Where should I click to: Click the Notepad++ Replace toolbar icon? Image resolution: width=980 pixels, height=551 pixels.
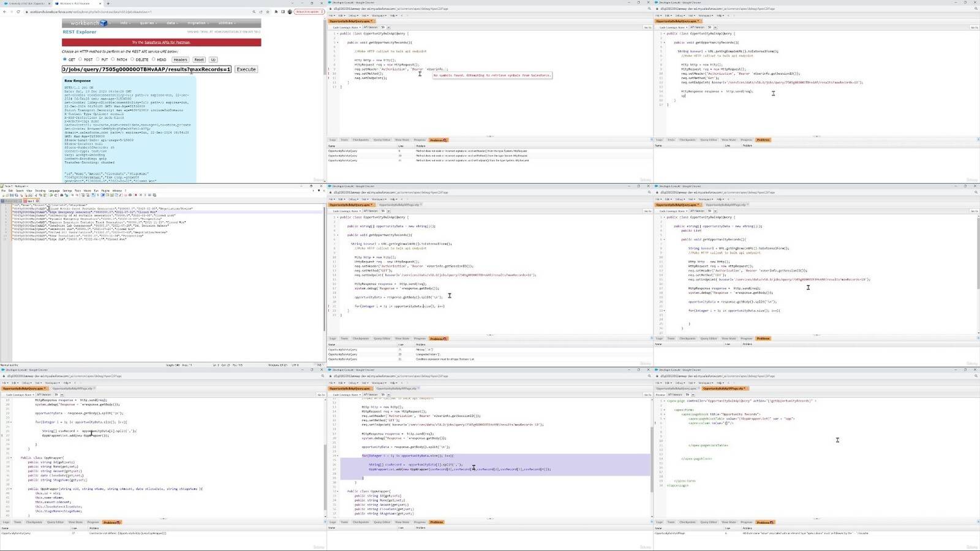(66, 195)
